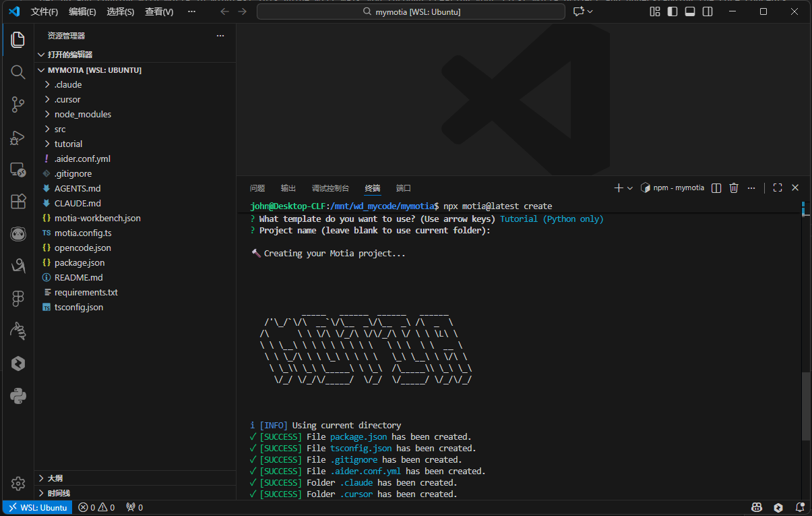812x516 pixels.
Task: Expand the tutorial folder
Action: click(x=135, y=144)
